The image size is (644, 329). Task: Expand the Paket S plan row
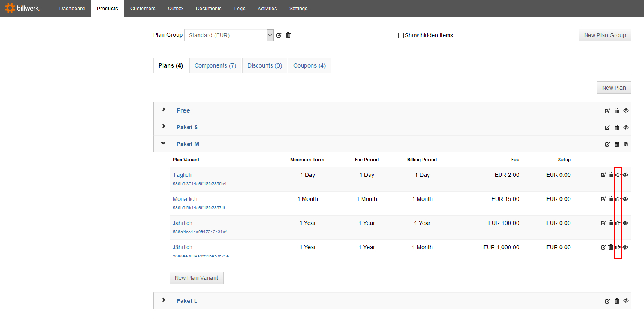163,126
